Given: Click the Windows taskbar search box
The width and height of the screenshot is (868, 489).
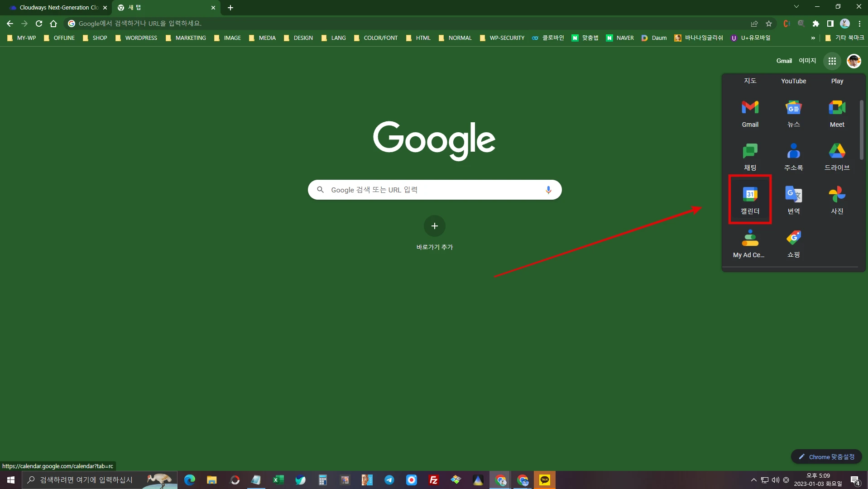Looking at the screenshot, I should 100,480.
